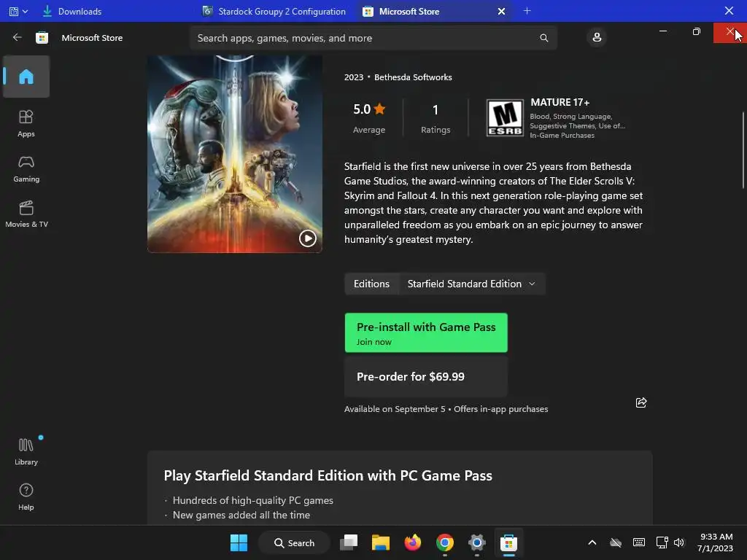Screen dimensions: 747x560
Task: Open the Groupy tab menu icon at top-left
Action: pos(18,11)
